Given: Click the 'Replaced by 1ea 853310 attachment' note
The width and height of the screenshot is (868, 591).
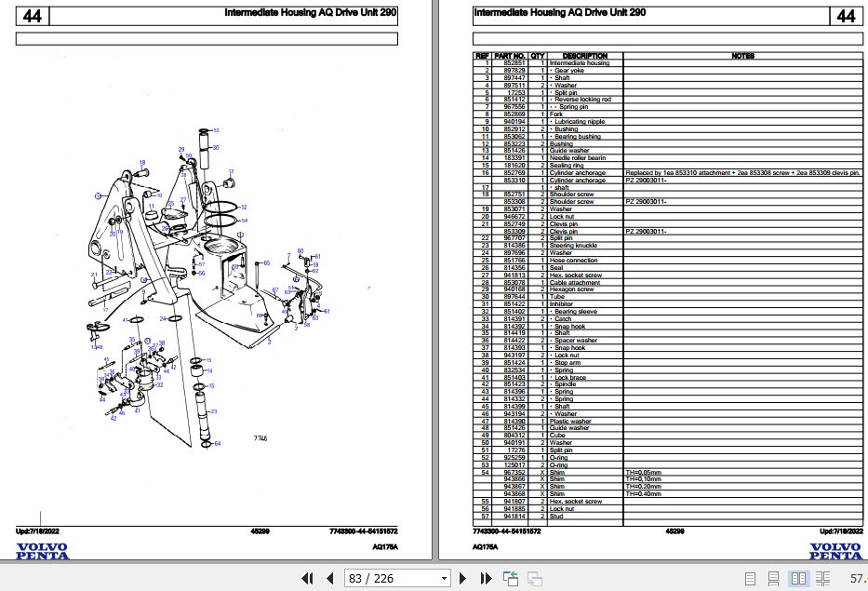Looking at the screenshot, I should pyautogui.click(x=742, y=173).
